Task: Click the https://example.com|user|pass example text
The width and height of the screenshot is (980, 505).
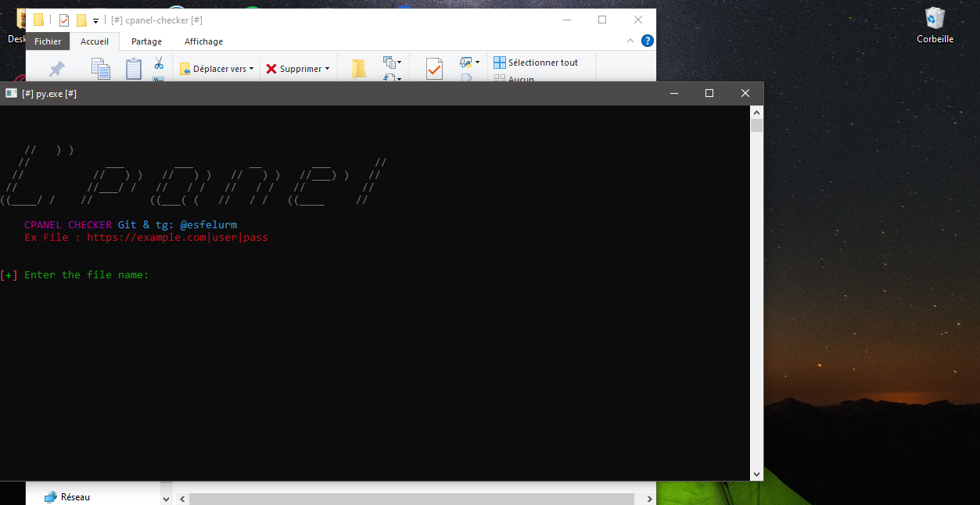Action: coord(178,238)
